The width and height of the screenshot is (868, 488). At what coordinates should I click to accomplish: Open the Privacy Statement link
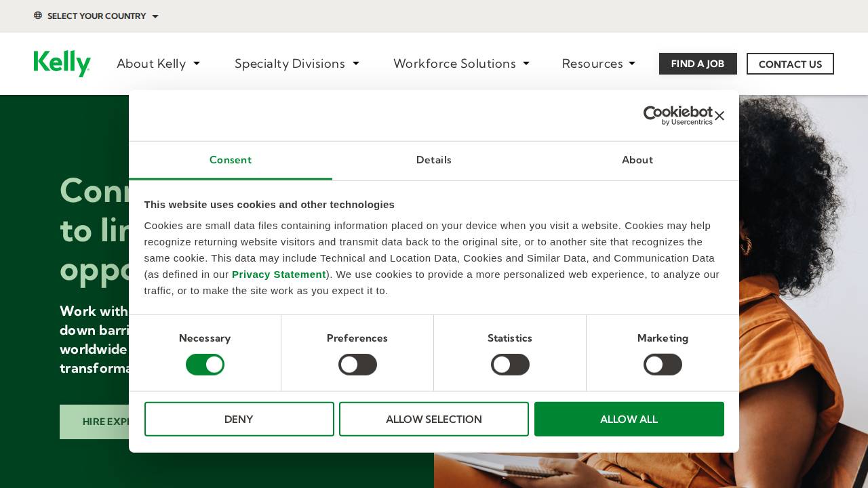(279, 274)
